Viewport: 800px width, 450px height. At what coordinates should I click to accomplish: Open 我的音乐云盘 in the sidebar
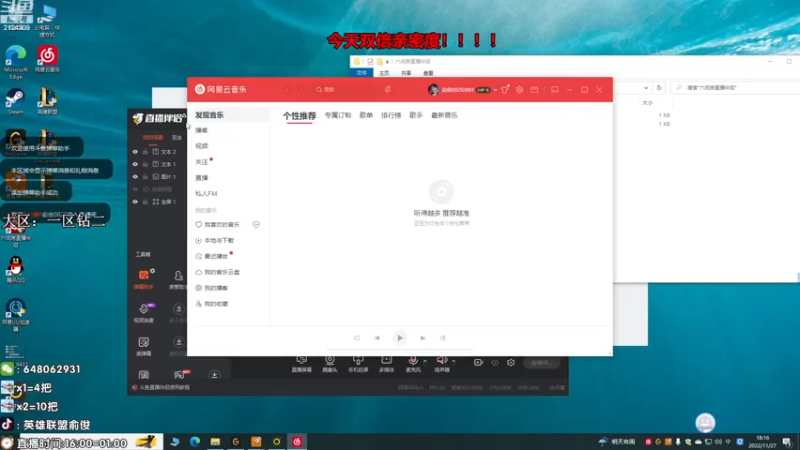point(221,272)
